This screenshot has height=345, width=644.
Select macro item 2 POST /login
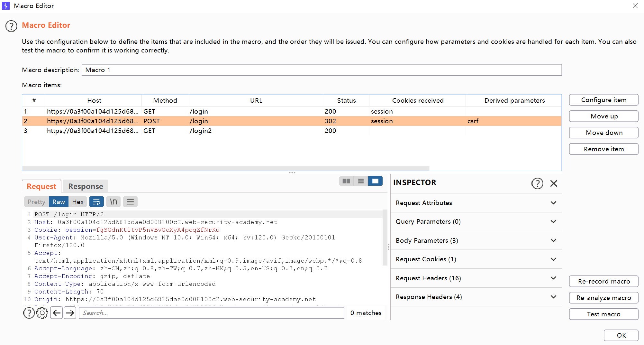292,121
